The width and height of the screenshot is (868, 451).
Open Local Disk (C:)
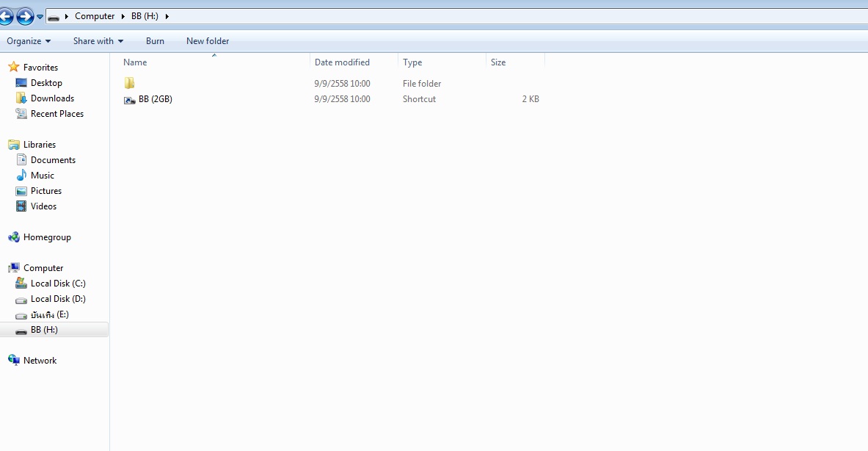[x=58, y=284]
